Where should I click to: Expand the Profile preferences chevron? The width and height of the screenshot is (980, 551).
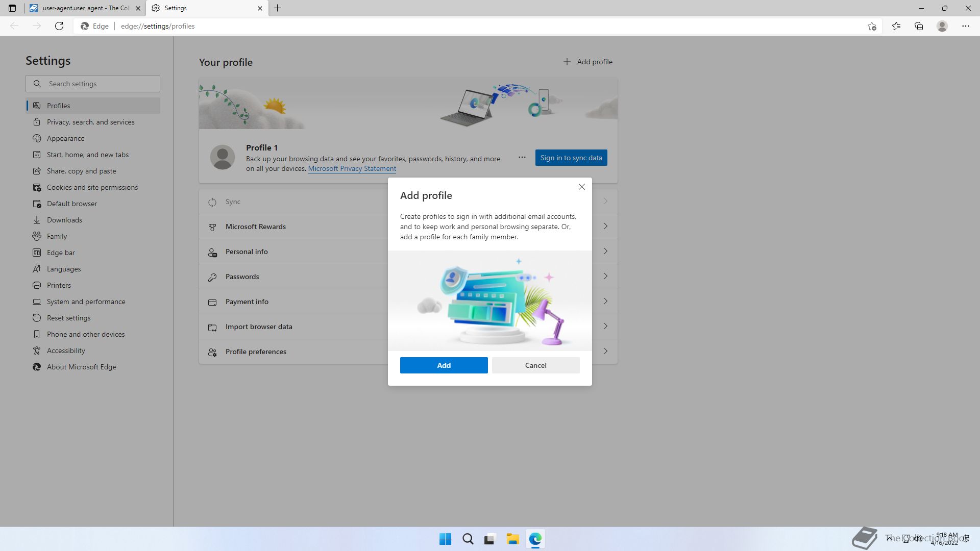[x=605, y=351]
